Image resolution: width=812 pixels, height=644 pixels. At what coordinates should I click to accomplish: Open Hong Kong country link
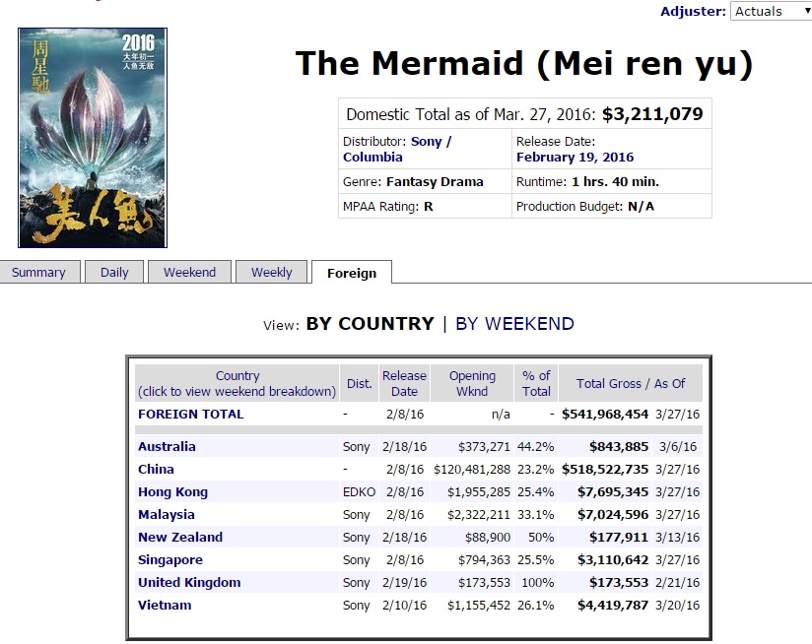coord(173,492)
